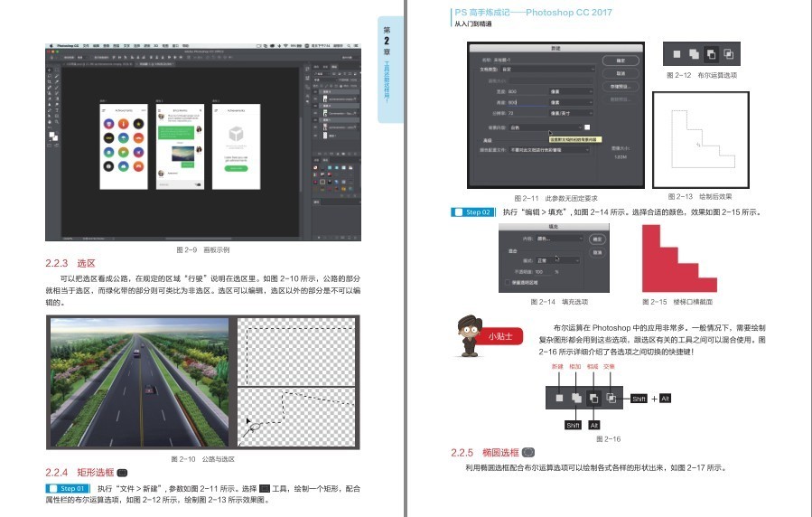
Task: Click the 取消 (Cancel) button in the New dialog
Action: pyautogui.click(x=621, y=73)
